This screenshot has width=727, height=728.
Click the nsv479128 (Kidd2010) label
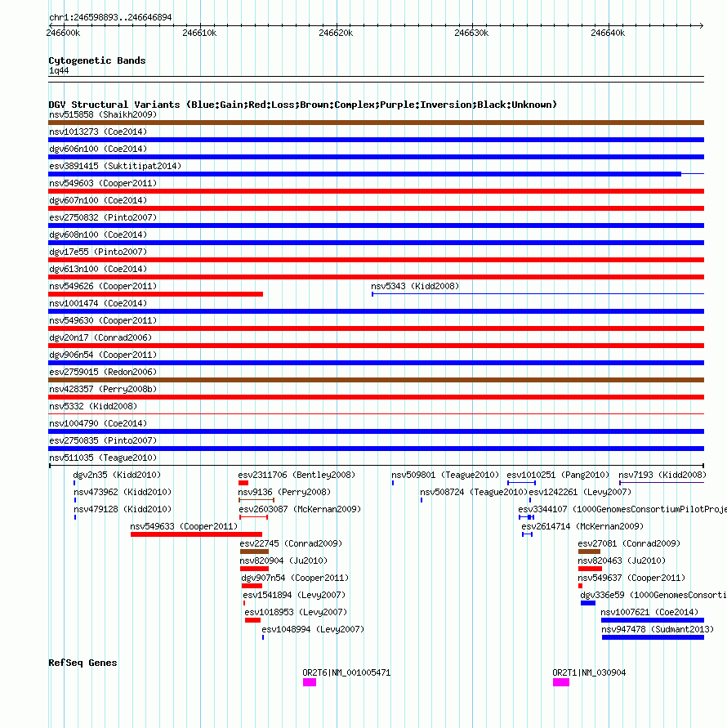pos(123,510)
